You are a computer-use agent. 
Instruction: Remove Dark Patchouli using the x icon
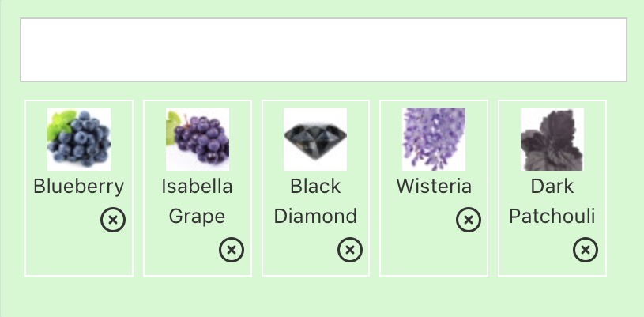[586, 250]
